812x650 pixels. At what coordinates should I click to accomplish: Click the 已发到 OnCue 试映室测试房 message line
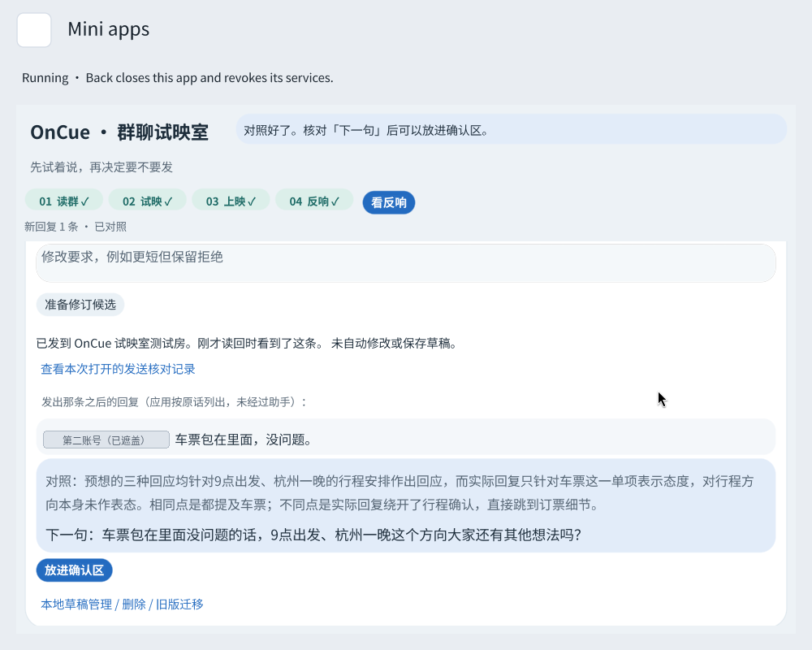(247, 343)
